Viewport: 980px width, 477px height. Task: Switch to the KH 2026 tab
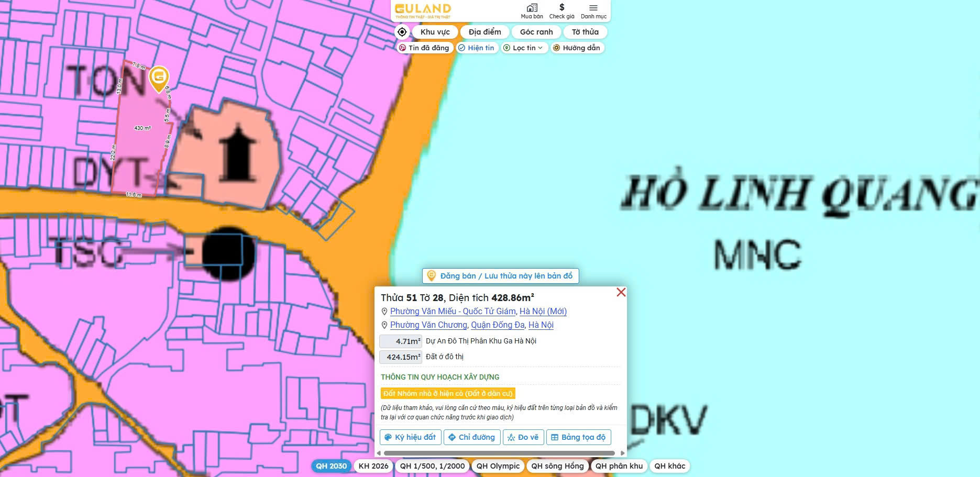point(372,465)
